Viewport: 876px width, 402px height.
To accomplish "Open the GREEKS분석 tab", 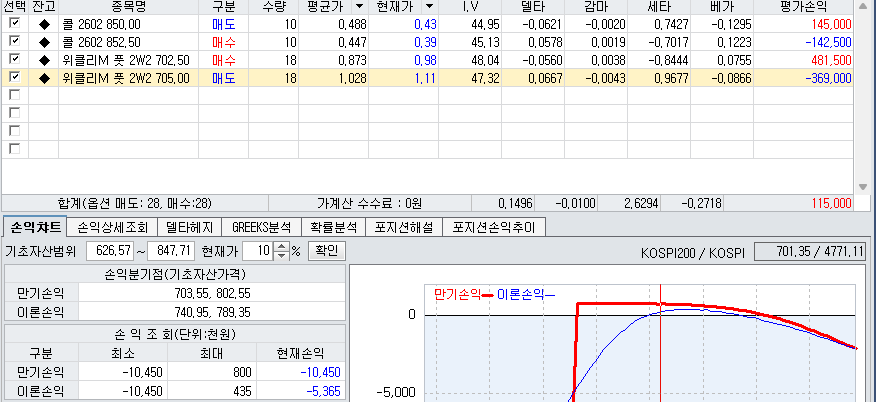I will [x=261, y=227].
